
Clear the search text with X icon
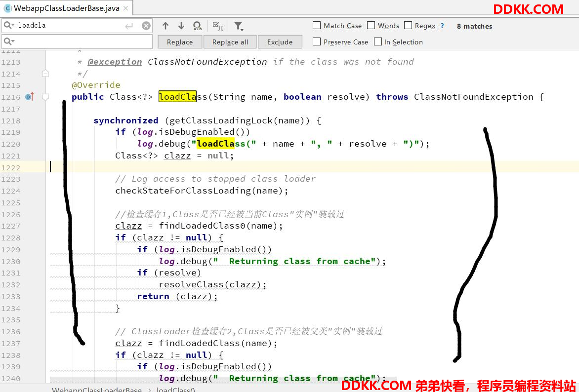click(x=146, y=26)
